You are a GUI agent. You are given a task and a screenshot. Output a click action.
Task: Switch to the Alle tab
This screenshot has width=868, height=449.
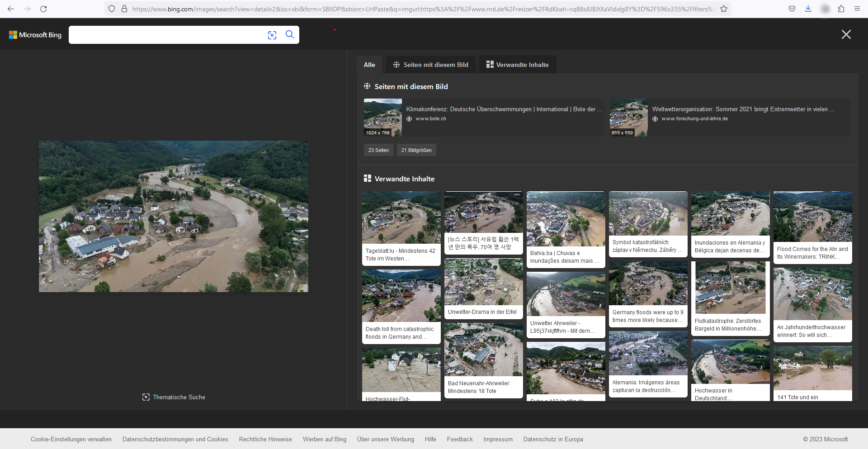click(x=369, y=65)
